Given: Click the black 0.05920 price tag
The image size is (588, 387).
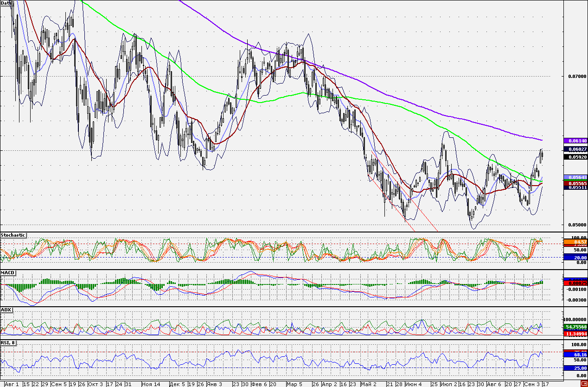Looking at the screenshot, I should coord(575,157).
